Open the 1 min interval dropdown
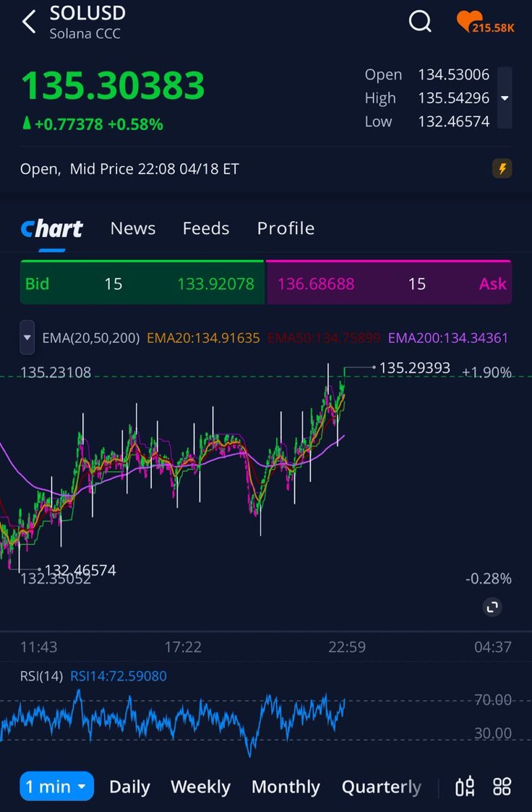The image size is (532, 812). pos(57,787)
